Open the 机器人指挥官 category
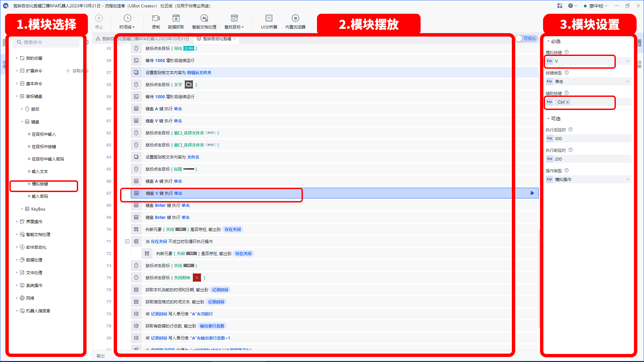 point(38,311)
